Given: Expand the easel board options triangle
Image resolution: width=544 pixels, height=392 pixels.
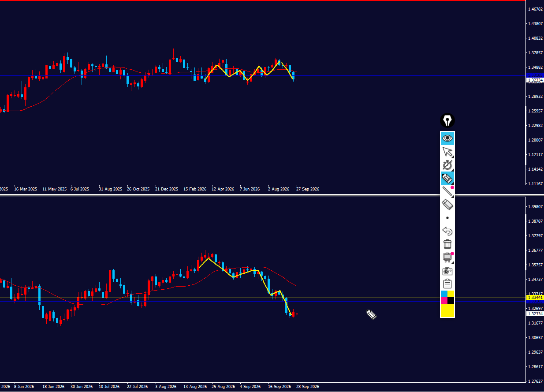Looking at the screenshot, I should click(x=452, y=262).
